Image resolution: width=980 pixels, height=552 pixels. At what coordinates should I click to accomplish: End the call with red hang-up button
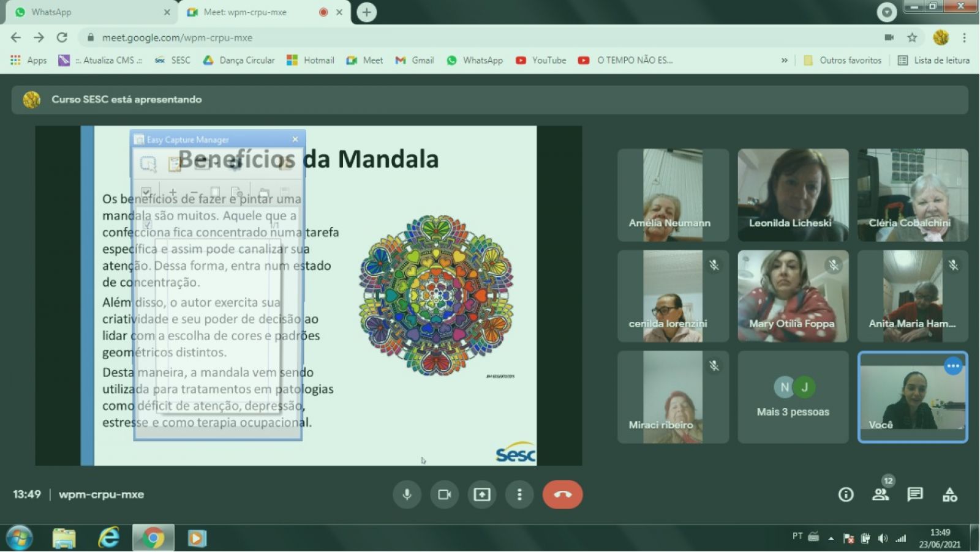coord(562,494)
